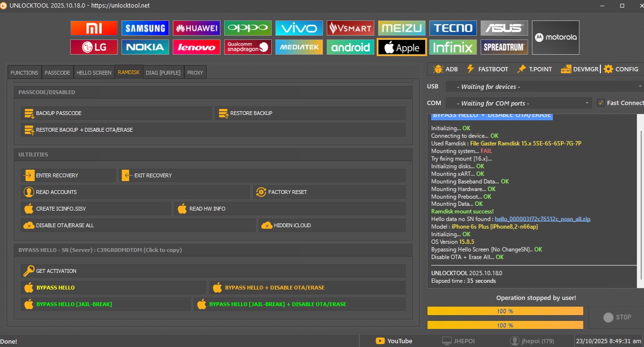Screen dimensions: 644x347
Task: Select the Tecno brand logo
Action: point(453,28)
